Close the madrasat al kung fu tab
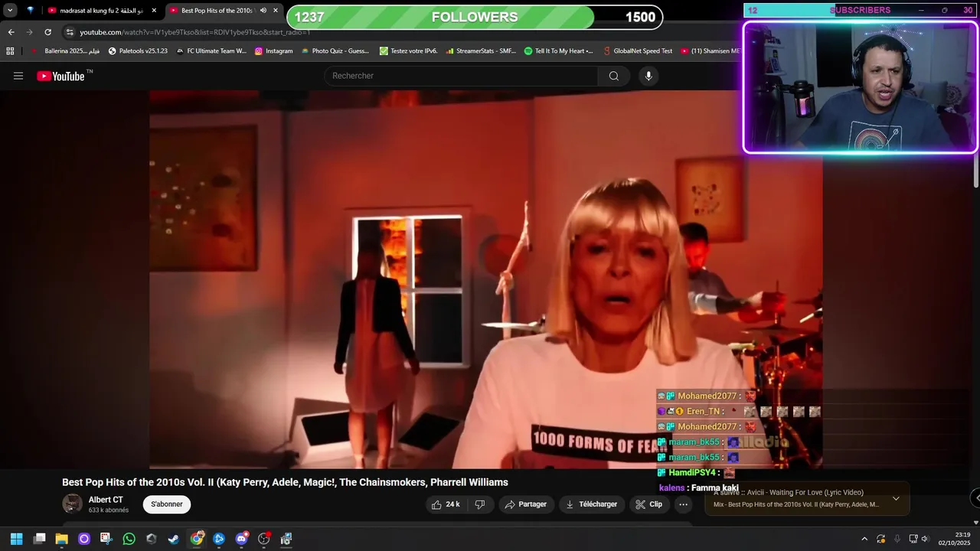The image size is (980, 551). 154,11
